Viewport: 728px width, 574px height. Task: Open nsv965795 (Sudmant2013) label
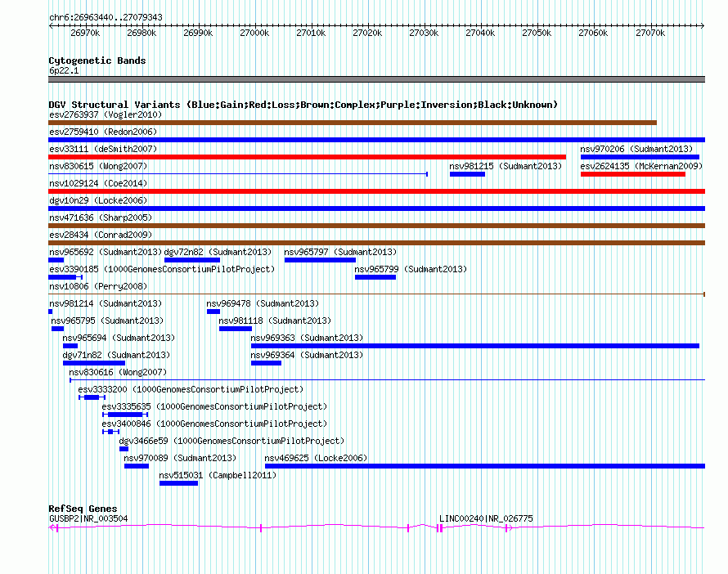click(107, 321)
